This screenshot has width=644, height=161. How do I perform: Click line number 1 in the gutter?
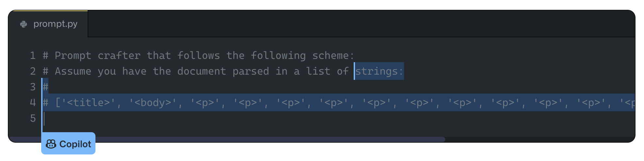point(33,56)
